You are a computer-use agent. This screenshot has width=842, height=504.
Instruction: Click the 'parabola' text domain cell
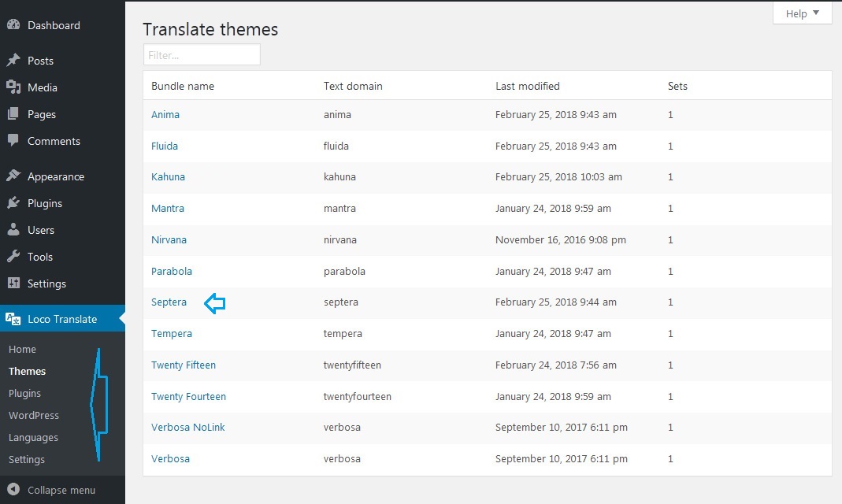pos(344,271)
